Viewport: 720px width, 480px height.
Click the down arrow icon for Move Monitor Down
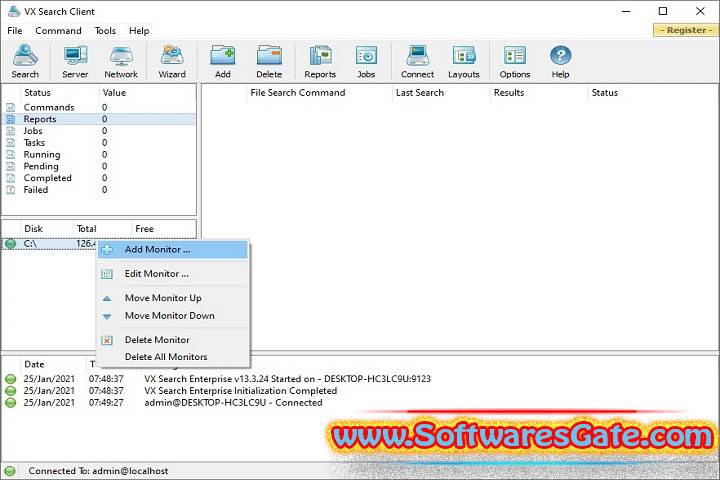(x=107, y=316)
